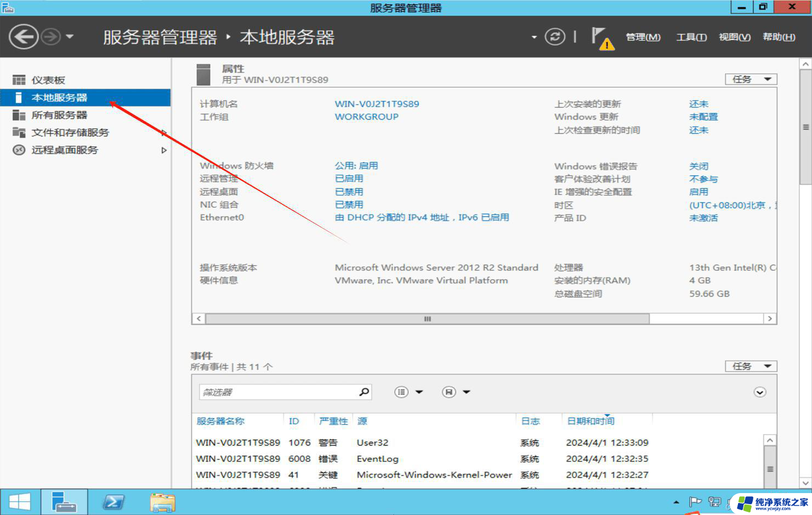Sort events by 日期和时间 column
The image size is (812, 515).
coord(590,421)
